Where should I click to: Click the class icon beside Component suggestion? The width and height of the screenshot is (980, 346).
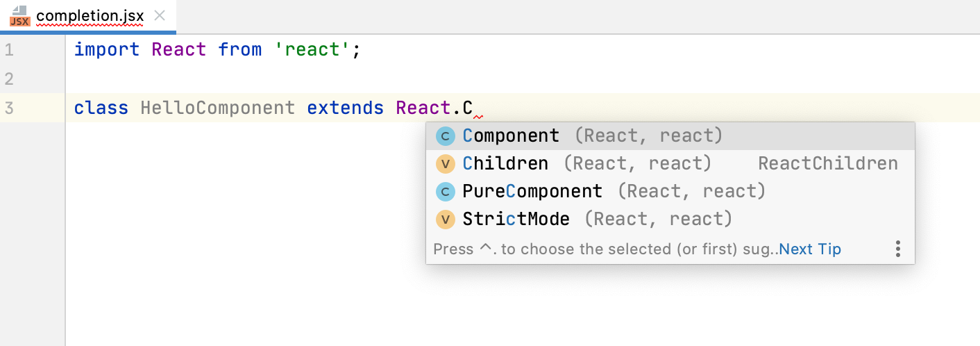[x=445, y=136]
